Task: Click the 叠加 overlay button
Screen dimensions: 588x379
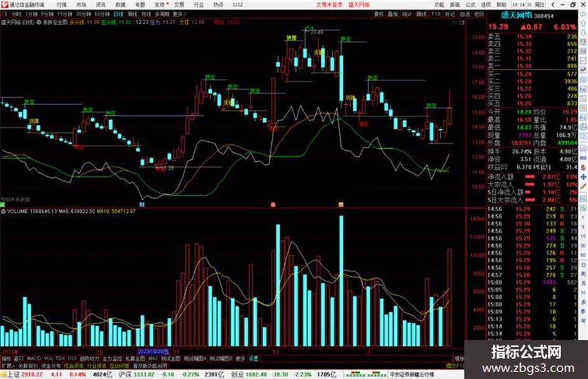Action: pyautogui.click(x=393, y=14)
